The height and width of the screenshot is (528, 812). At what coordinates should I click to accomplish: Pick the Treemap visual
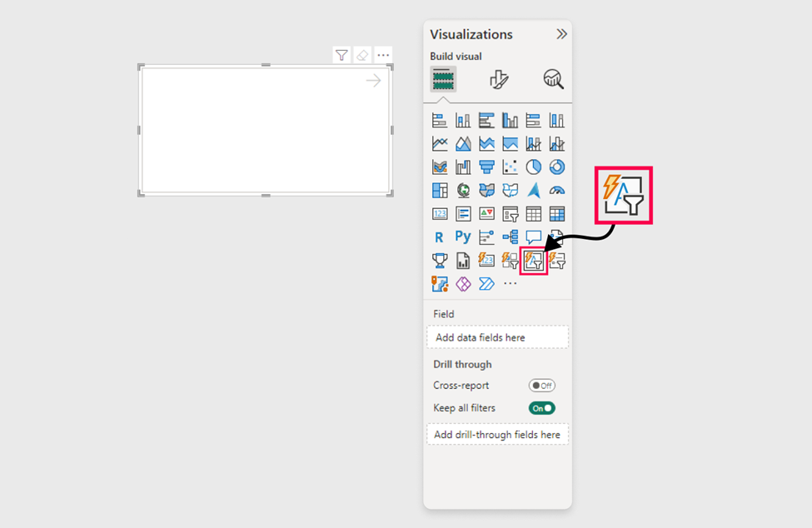click(440, 191)
